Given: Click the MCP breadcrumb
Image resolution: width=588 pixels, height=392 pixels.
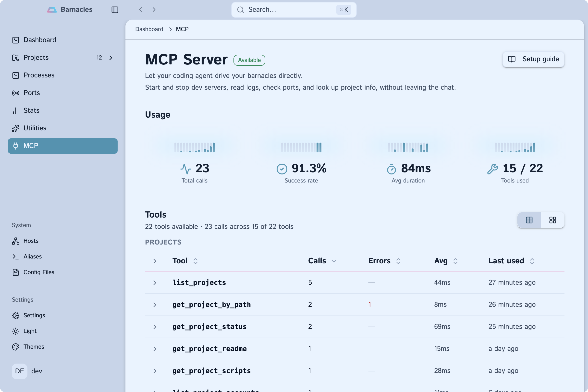Looking at the screenshot, I should (x=182, y=29).
